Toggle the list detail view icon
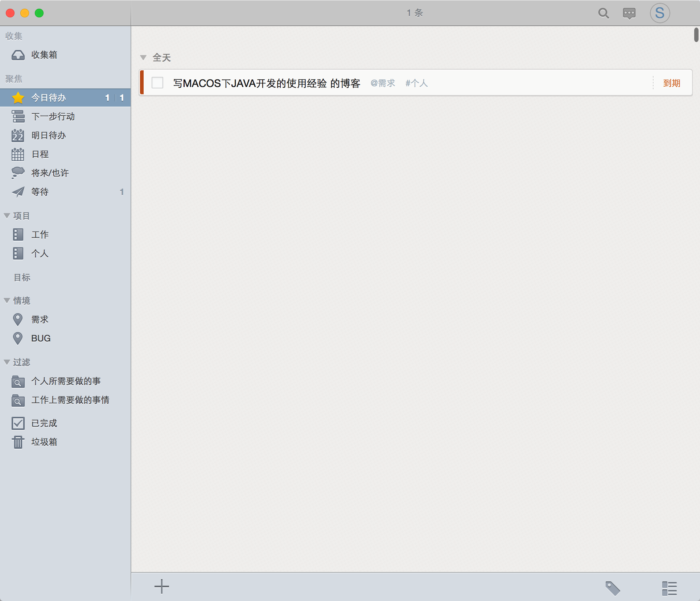Viewport: 700px width, 601px height. point(669,588)
